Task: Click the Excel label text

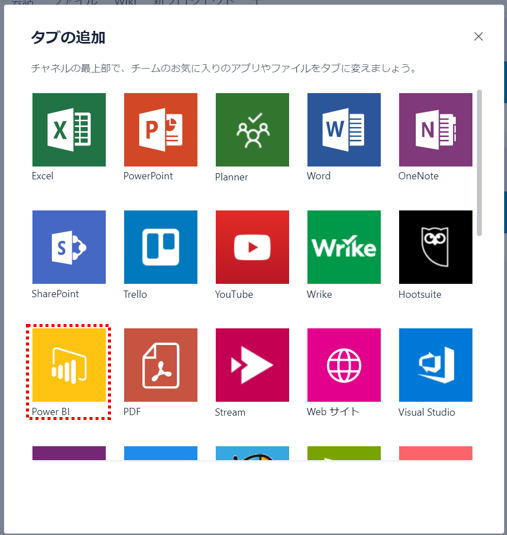Action: [x=43, y=176]
